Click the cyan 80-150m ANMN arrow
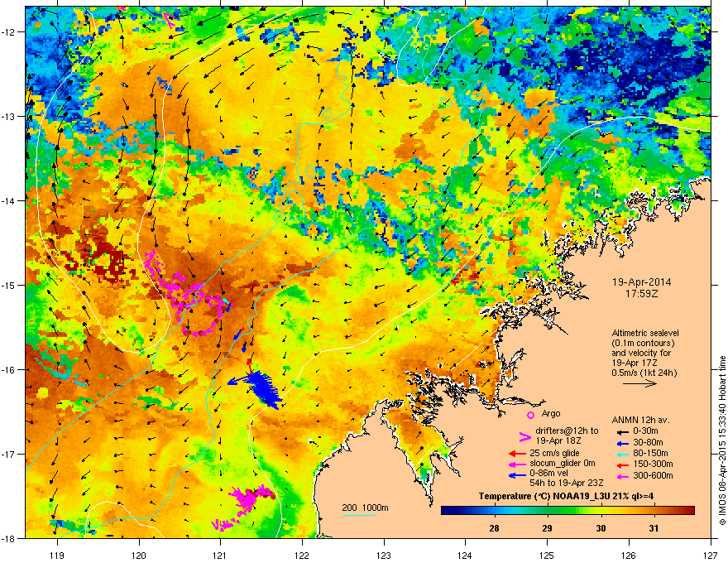 tap(621, 454)
